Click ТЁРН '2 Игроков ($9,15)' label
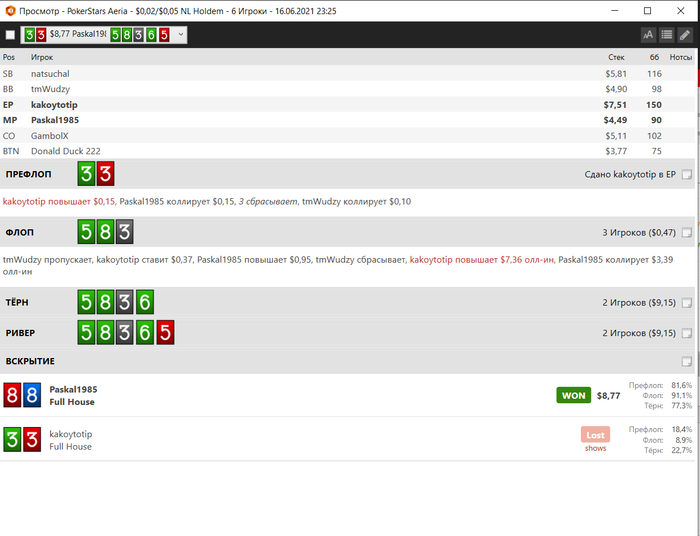 (639, 303)
